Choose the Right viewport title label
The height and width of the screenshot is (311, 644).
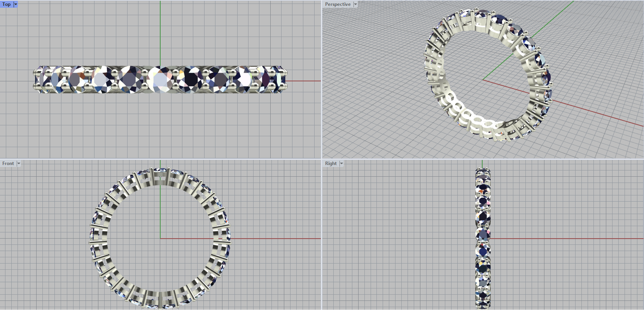tap(331, 164)
